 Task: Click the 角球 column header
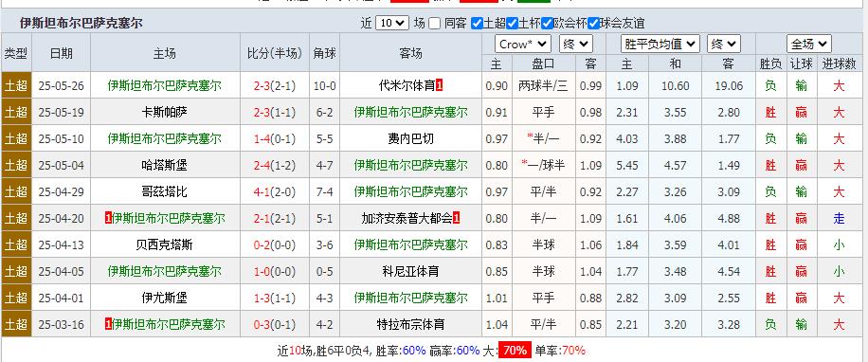pyautogui.click(x=324, y=53)
